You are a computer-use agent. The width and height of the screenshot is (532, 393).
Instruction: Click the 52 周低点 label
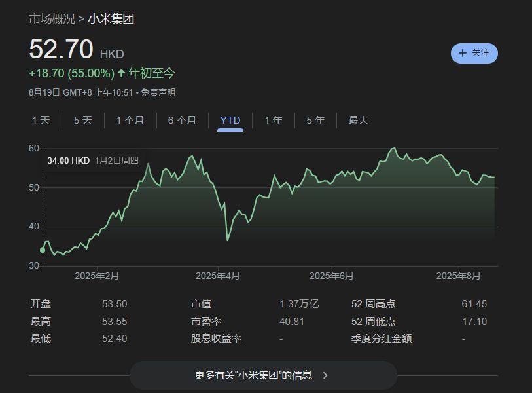pyautogui.click(x=373, y=322)
